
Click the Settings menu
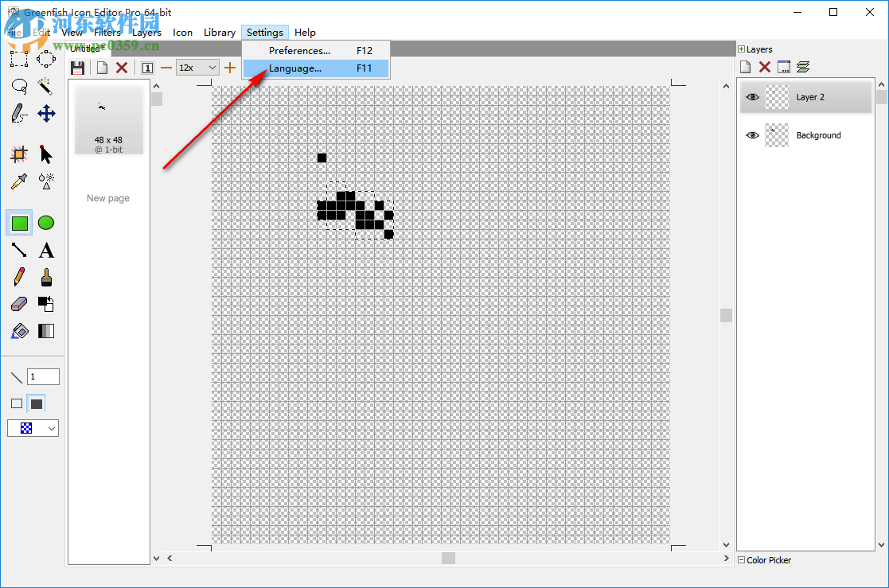tap(265, 33)
